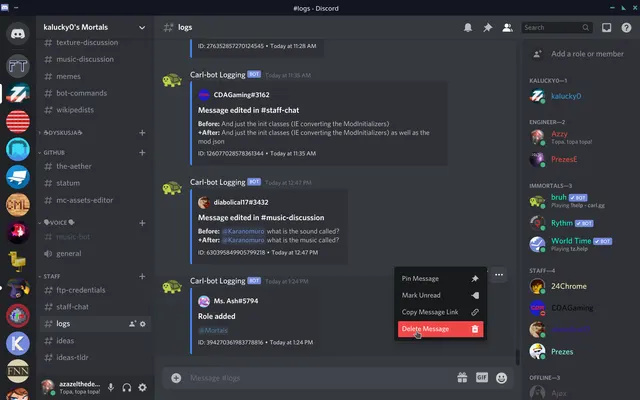Open the FNN server icon

click(x=18, y=371)
